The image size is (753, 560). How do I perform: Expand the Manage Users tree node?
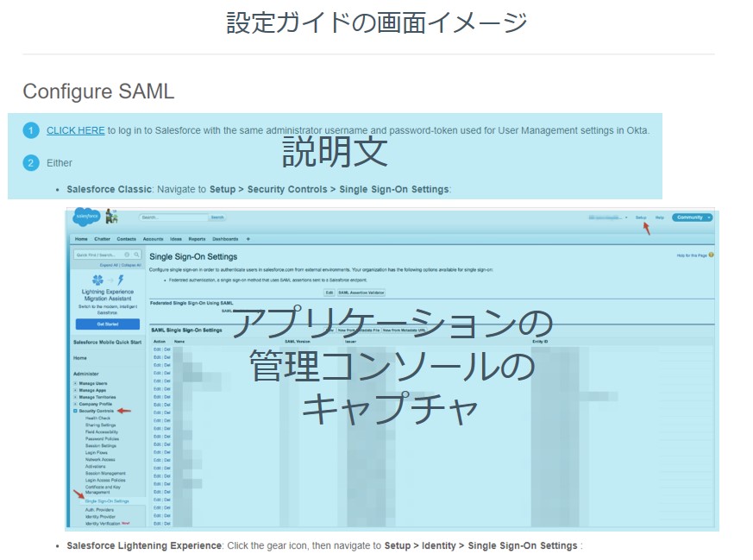[x=75, y=383]
